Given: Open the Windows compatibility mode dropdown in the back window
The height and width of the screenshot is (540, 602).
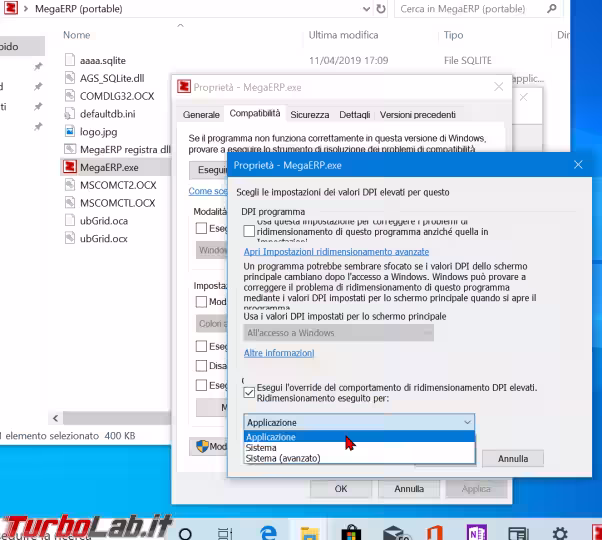Looking at the screenshot, I should point(212,250).
